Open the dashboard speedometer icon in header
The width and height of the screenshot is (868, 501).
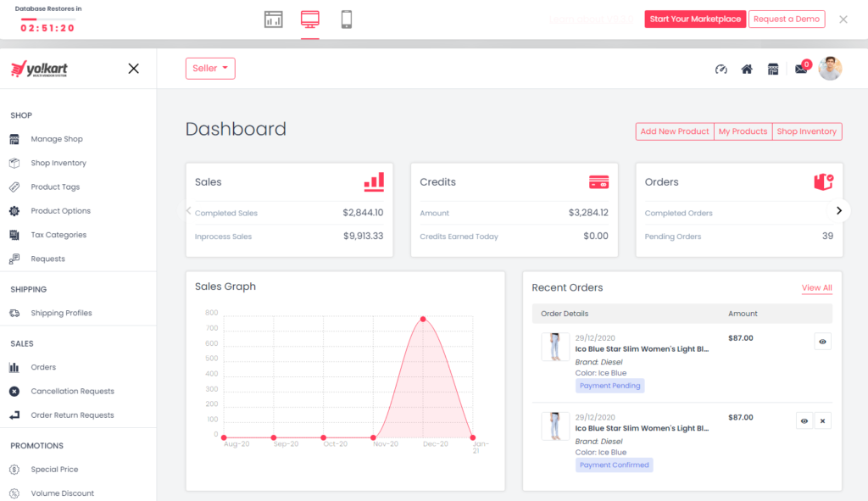(x=721, y=70)
